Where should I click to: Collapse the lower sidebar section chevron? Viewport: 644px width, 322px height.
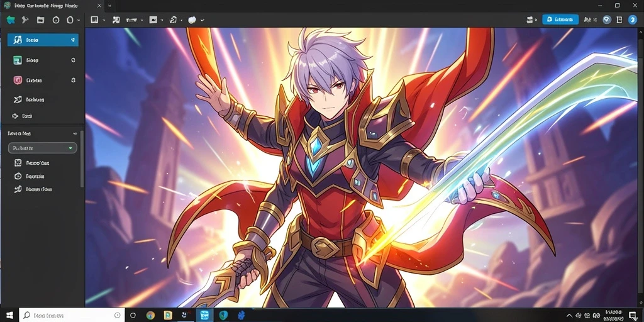coord(75,133)
